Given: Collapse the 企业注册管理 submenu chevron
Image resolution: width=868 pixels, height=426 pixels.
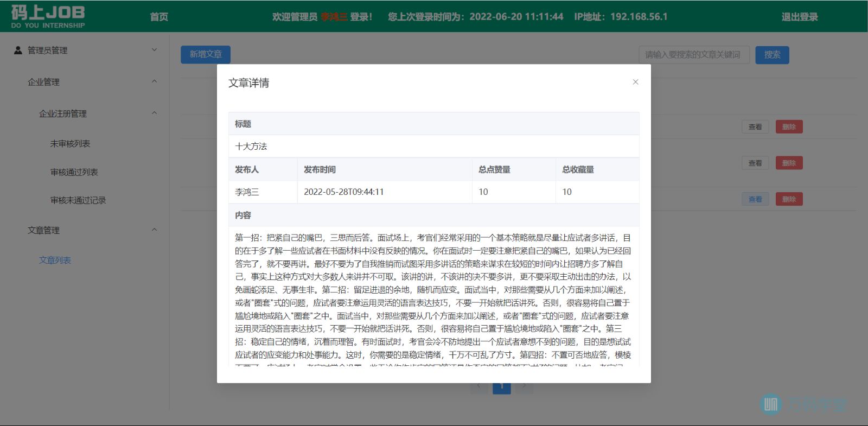Looking at the screenshot, I should click(x=154, y=113).
